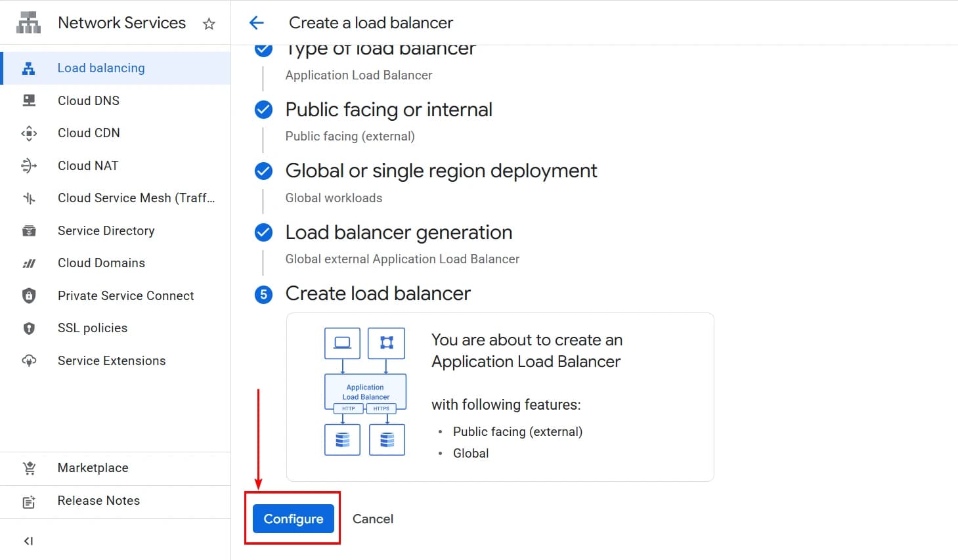The width and height of the screenshot is (958, 560).
Task: Click the Cloud Domains icon
Action: (x=29, y=263)
